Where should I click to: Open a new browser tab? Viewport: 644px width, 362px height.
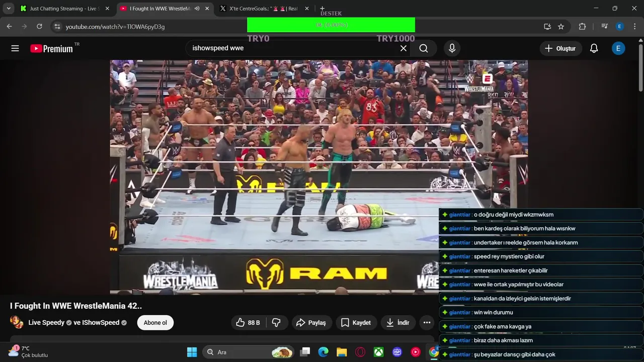323,9
